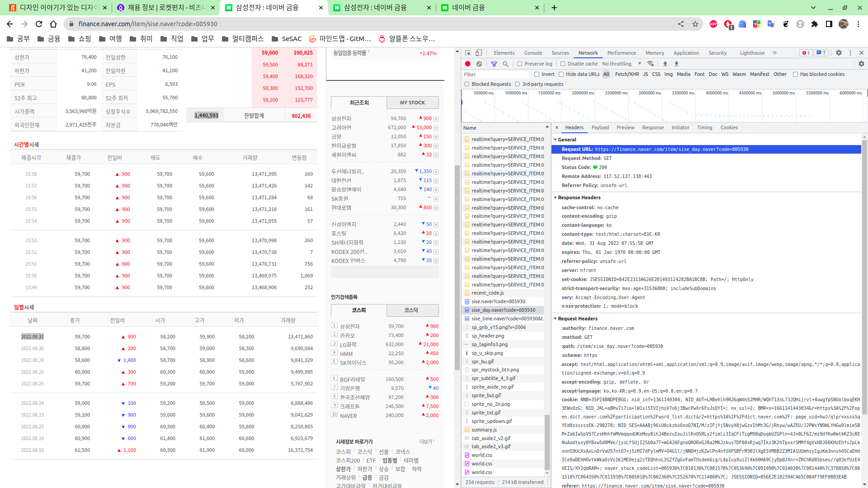
Task: Toggle the network filter funnel icon
Action: [x=494, y=64]
